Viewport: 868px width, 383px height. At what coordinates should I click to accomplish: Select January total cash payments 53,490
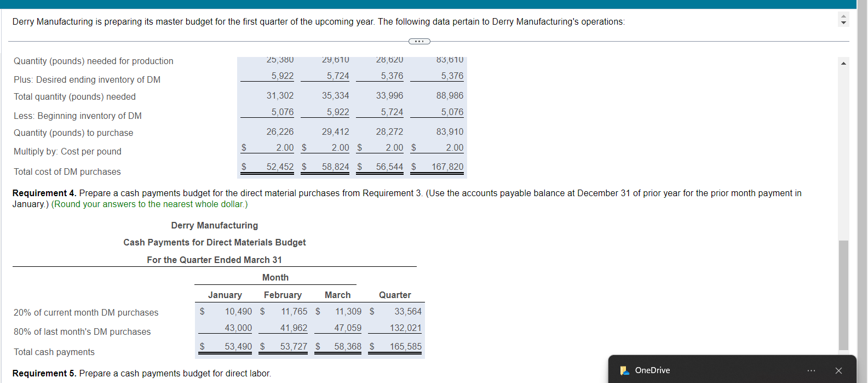click(x=238, y=346)
